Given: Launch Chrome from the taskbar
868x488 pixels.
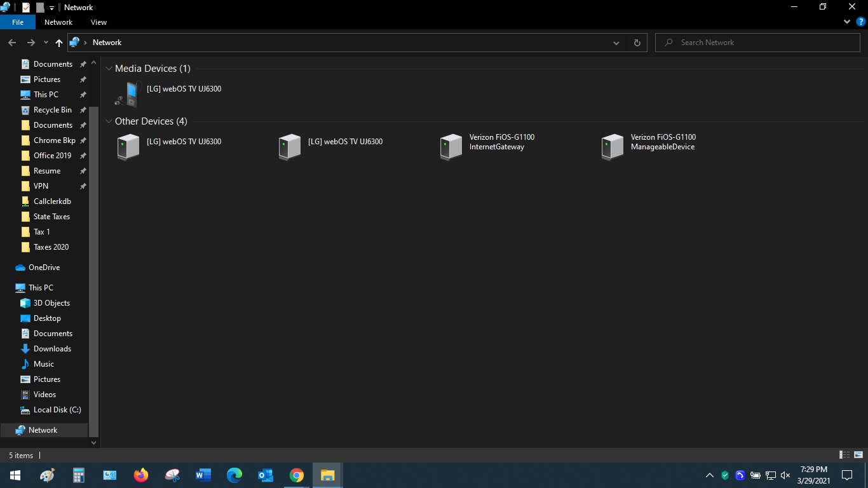Looking at the screenshot, I should tap(297, 475).
